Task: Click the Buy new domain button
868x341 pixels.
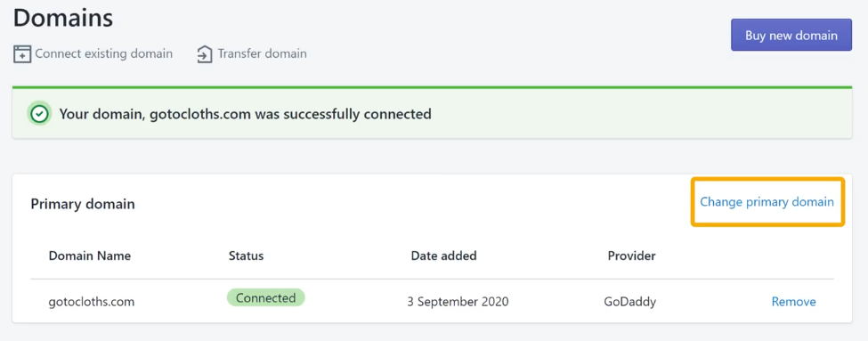Action: tap(791, 36)
